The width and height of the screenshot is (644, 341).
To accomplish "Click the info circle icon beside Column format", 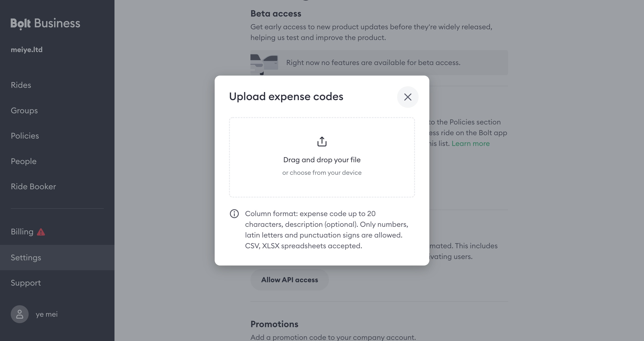I will pyautogui.click(x=234, y=214).
